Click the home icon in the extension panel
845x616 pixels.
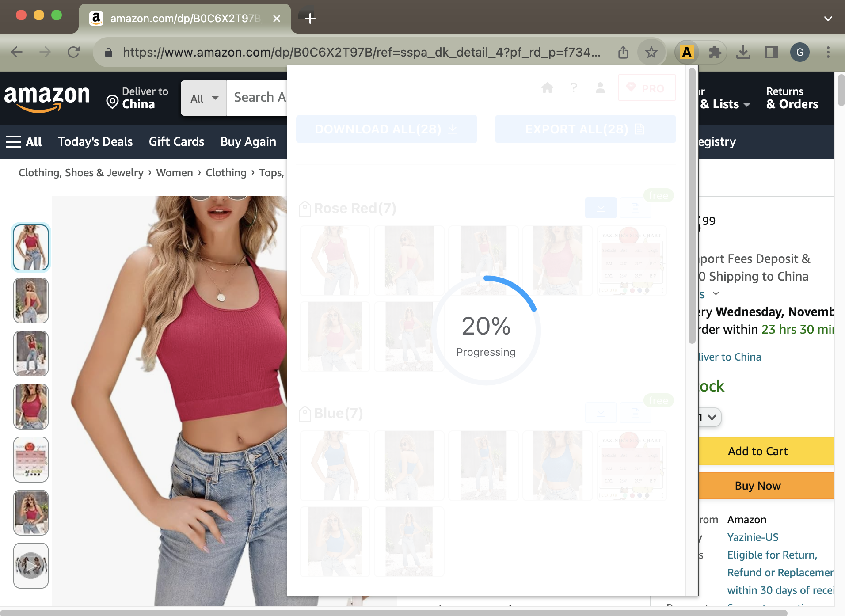[x=547, y=87]
